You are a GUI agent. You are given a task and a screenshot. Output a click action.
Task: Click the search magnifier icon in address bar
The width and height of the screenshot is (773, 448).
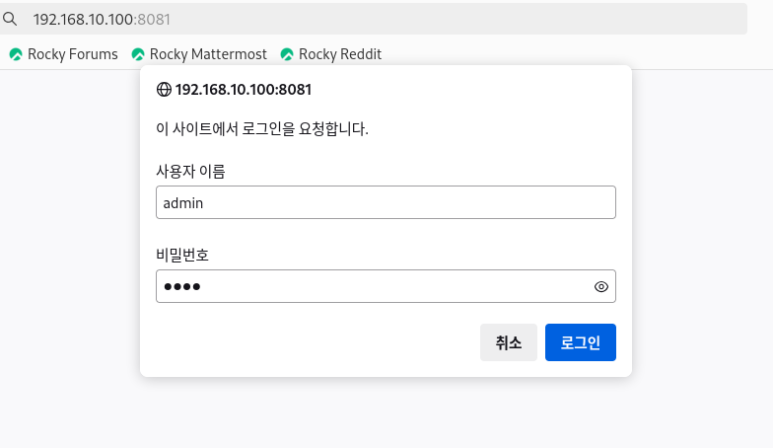tap(10, 19)
